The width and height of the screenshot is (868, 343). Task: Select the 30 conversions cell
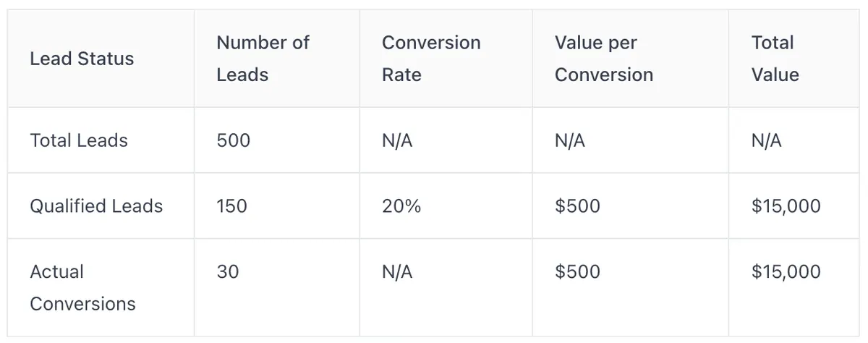tap(227, 272)
